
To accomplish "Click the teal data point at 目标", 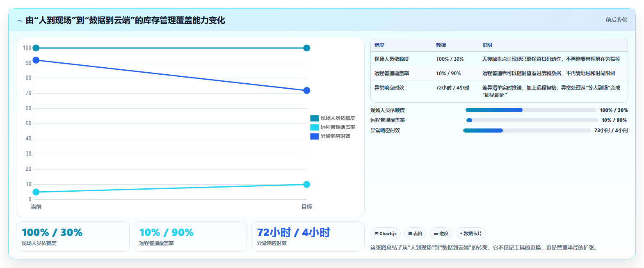I will 307,48.
